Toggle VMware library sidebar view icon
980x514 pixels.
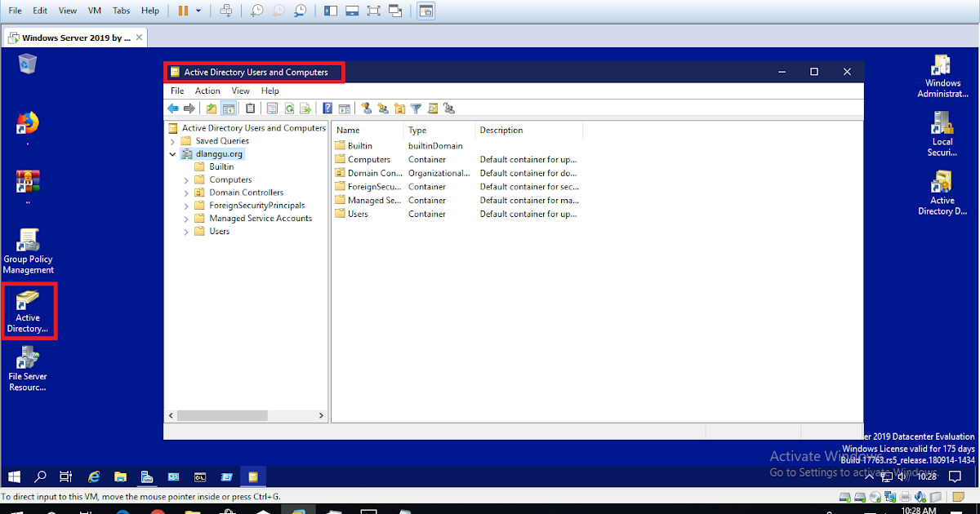click(331, 11)
